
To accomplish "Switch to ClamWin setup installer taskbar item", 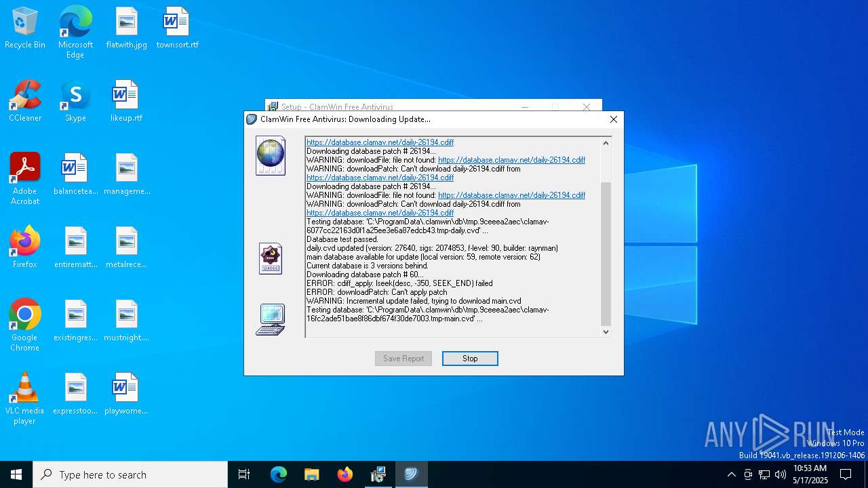I will point(378,474).
